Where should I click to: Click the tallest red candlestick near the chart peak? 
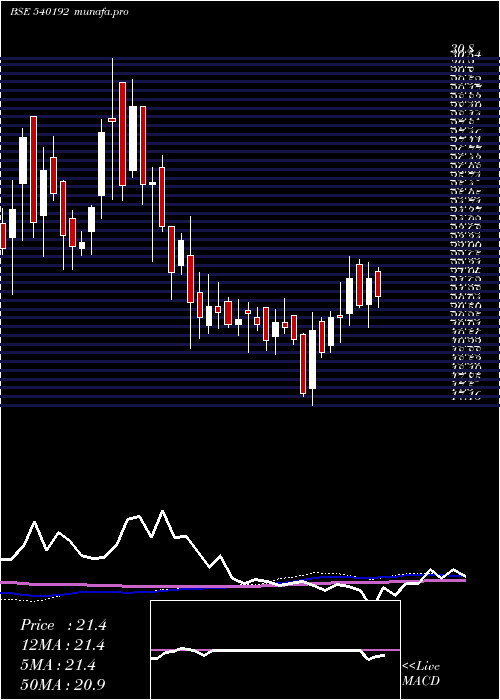[x=122, y=134]
